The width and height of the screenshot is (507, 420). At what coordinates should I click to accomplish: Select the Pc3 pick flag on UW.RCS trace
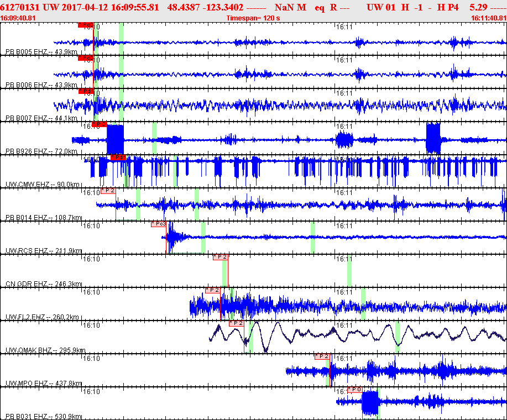pyautogui.click(x=159, y=224)
